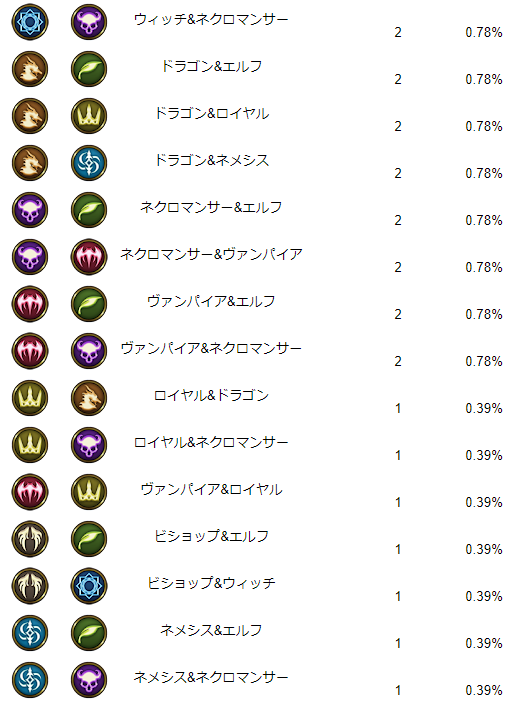The height and width of the screenshot is (713, 511).
Task: Click the Nemesis icon in the ドラゴン&ネメシス row
Action: 89,163
